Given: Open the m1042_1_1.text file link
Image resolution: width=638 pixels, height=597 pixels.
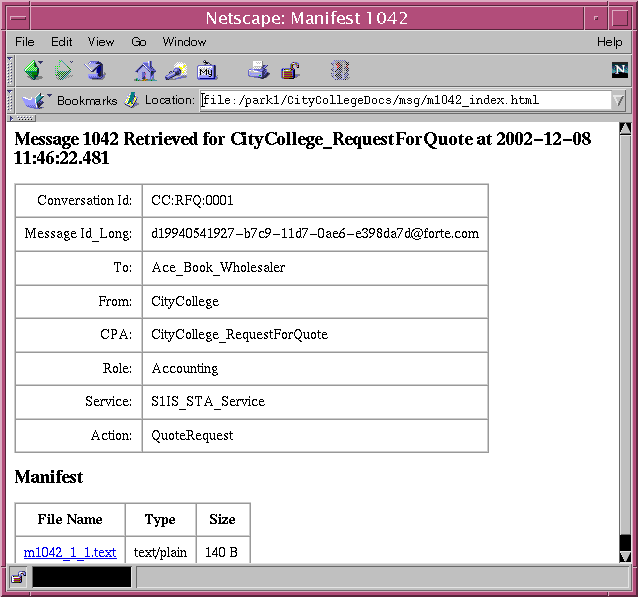Looking at the screenshot, I should (x=70, y=552).
